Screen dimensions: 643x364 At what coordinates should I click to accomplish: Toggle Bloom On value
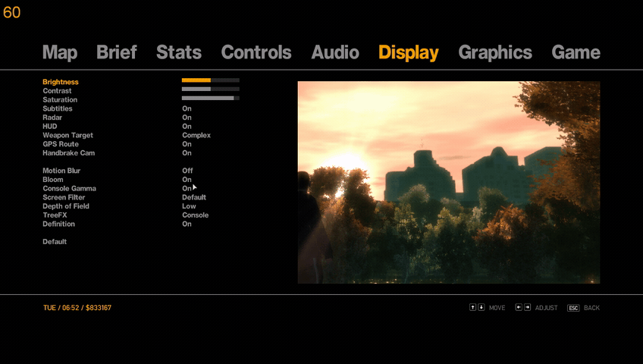click(187, 180)
